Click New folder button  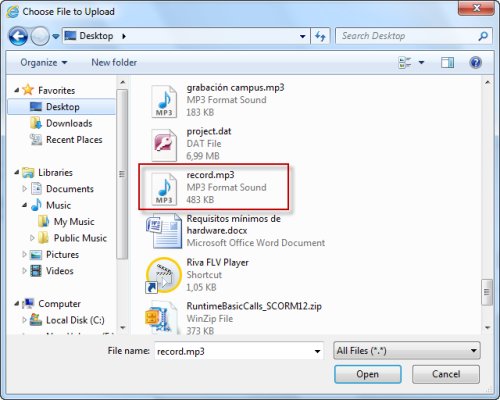coord(114,63)
